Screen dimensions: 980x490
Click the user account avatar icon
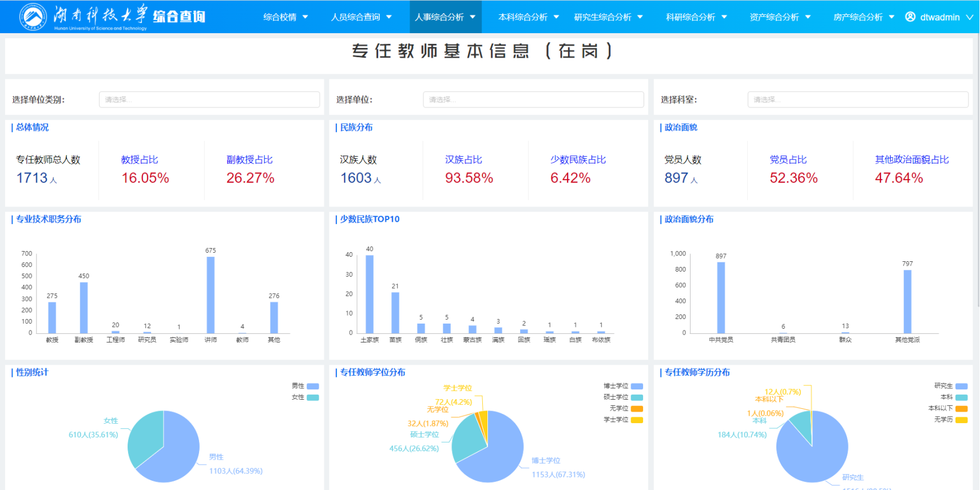[910, 17]
